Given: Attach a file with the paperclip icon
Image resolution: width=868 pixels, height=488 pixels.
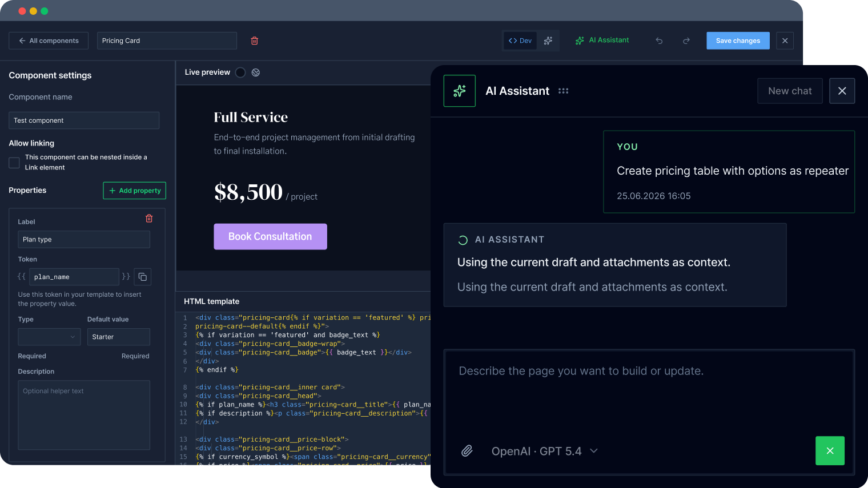Looking at the screenshot, I should (467, 451).
